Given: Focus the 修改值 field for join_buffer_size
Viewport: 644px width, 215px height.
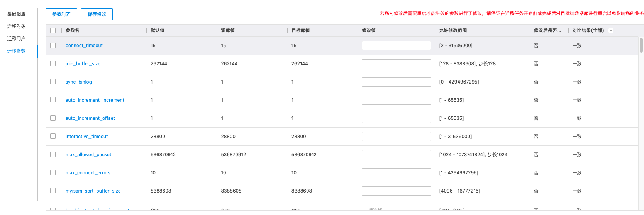Looking at the screenshot, I should pyautogui.click(x=397, y=64).
